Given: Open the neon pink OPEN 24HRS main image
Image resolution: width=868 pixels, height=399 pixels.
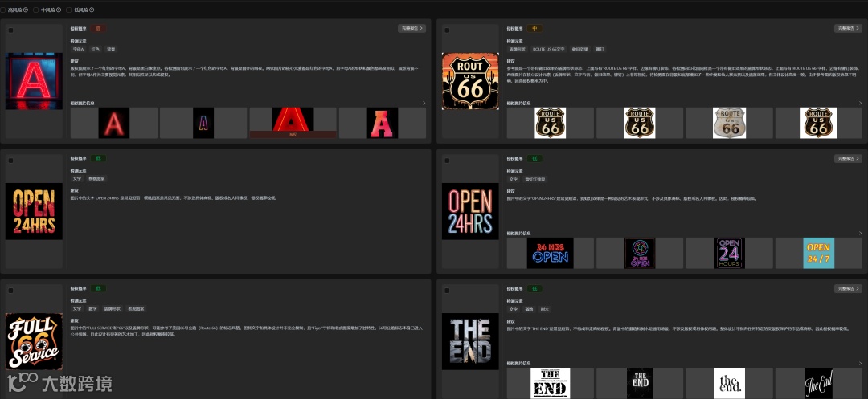Looking at the screenshot, I should (470, 211).
